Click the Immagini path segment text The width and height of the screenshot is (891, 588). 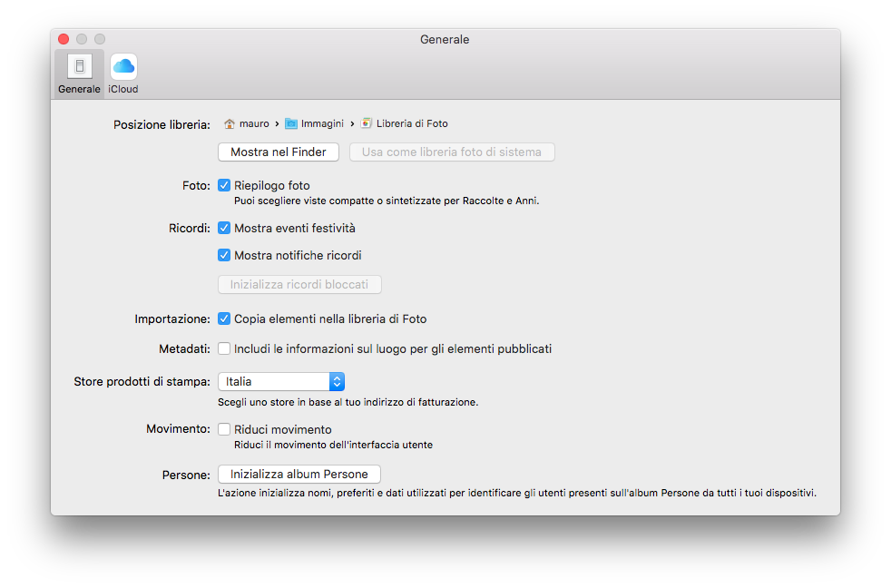(x=322, y=123)
